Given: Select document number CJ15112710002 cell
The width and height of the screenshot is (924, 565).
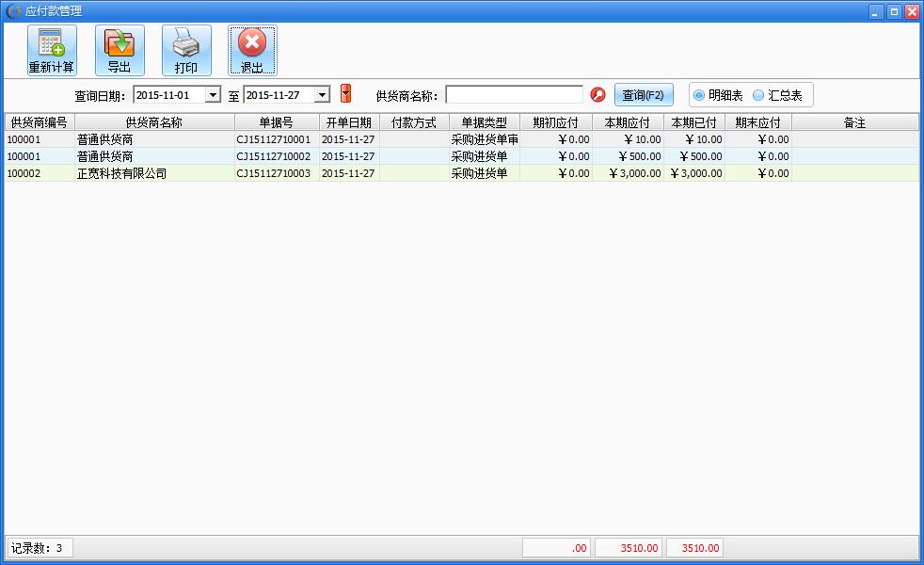Looking at the screenshot, I should [277, 156].
